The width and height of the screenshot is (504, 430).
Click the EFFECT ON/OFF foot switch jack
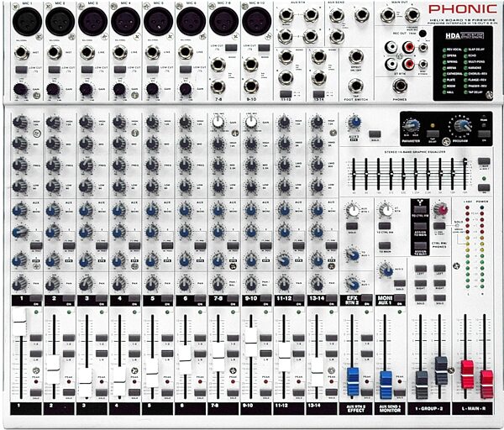(x=355, y=56)
